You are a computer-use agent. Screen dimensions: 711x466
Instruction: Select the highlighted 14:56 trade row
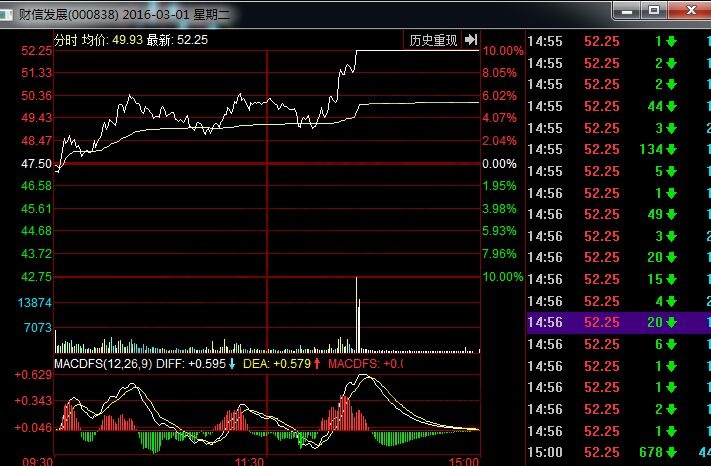pyautogui.click(x=618, y=322)
